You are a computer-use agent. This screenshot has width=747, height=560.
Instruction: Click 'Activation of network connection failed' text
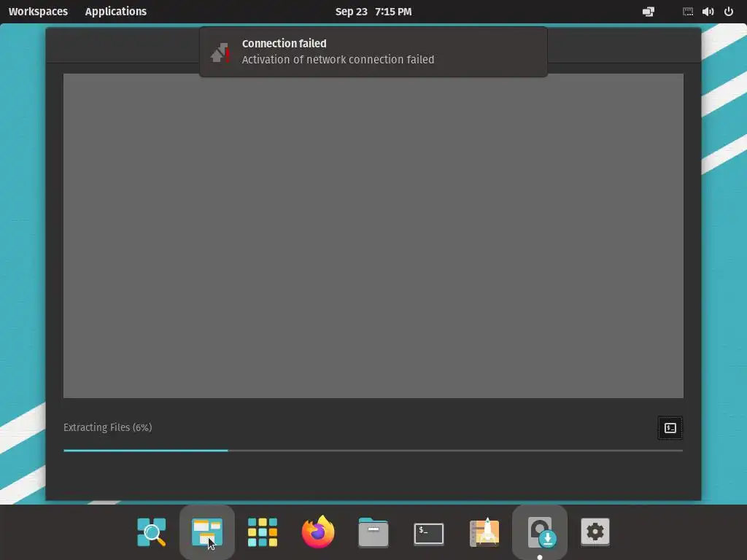coord(338,60)
